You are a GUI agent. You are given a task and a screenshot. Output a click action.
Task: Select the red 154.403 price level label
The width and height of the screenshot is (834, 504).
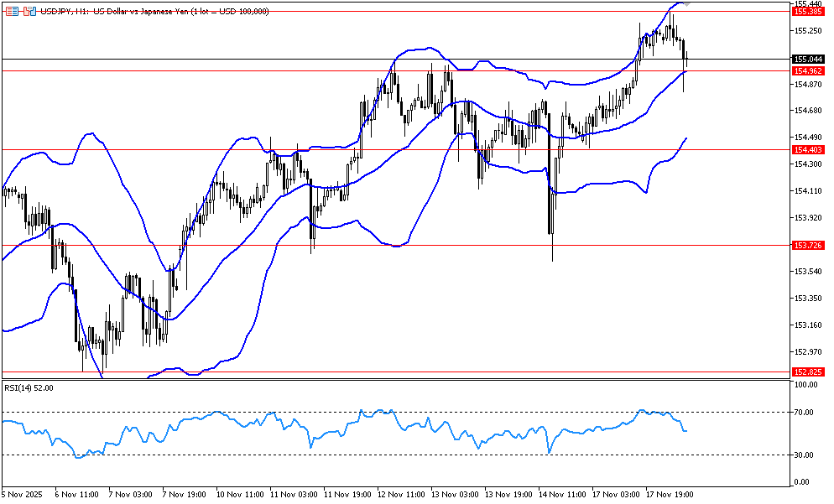click(806, 149)
